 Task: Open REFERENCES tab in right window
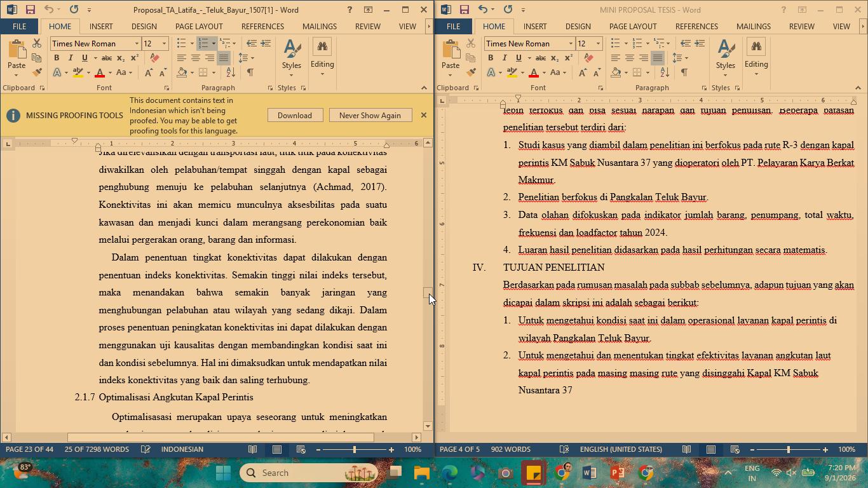tap(696, 26)
